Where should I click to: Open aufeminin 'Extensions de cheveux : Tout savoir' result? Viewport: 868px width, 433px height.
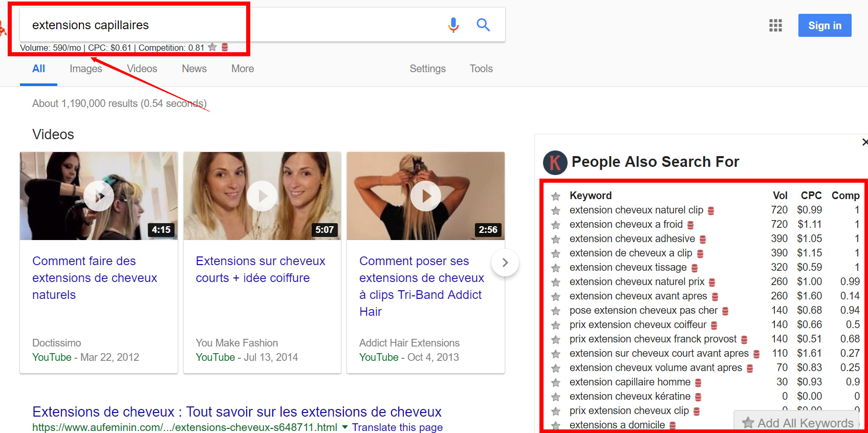237,412
